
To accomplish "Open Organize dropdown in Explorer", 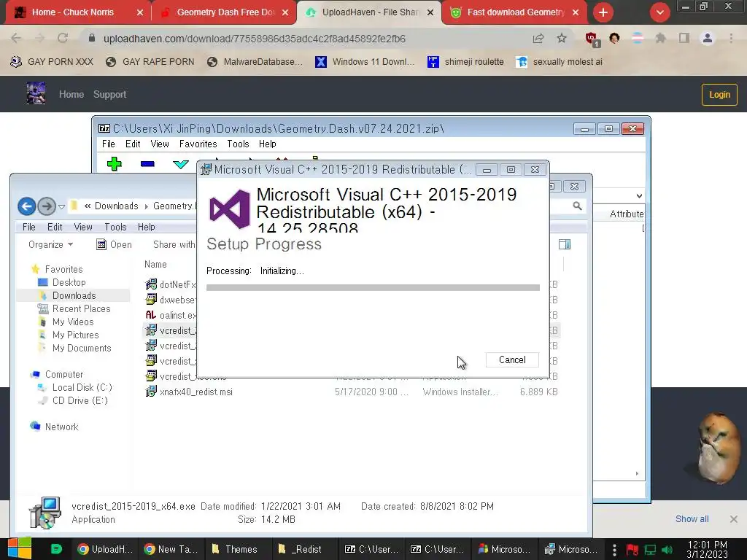I will coord(50,244).
